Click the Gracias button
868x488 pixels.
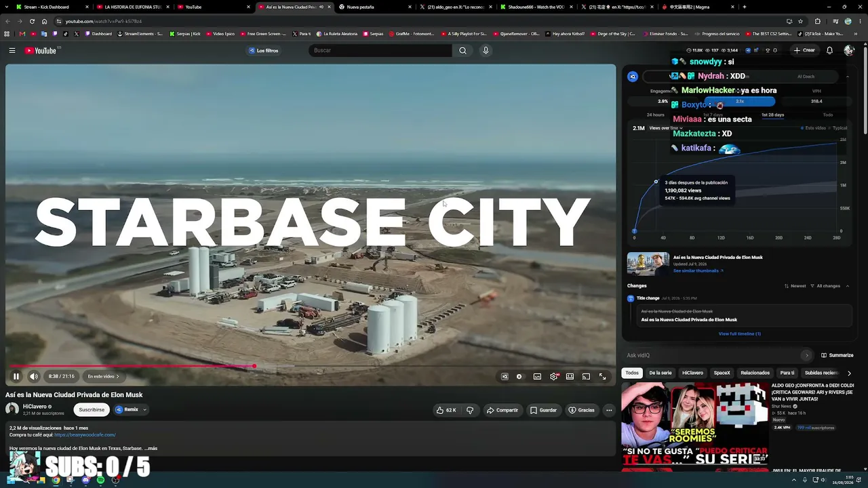[x=582, y=410]
